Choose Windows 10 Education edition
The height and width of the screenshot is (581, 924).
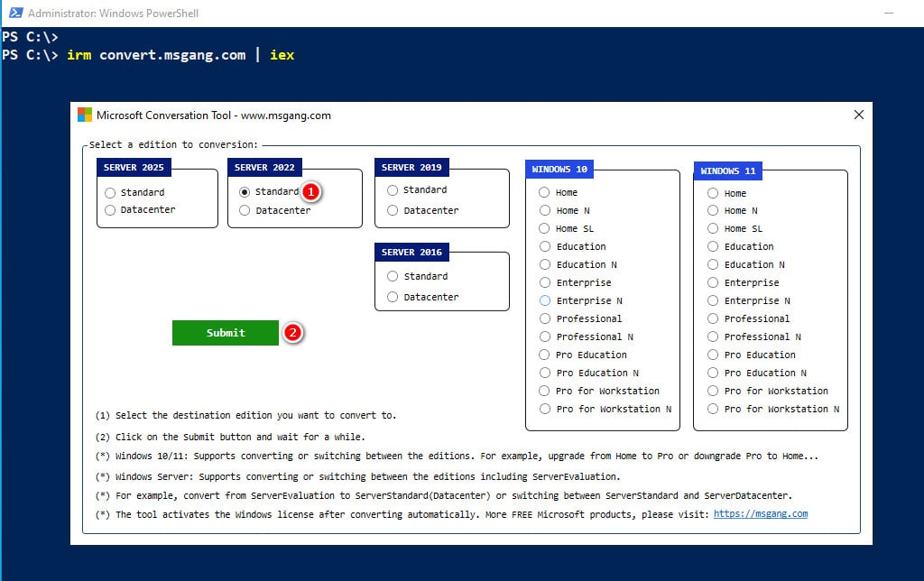click(x=544, y=246)
